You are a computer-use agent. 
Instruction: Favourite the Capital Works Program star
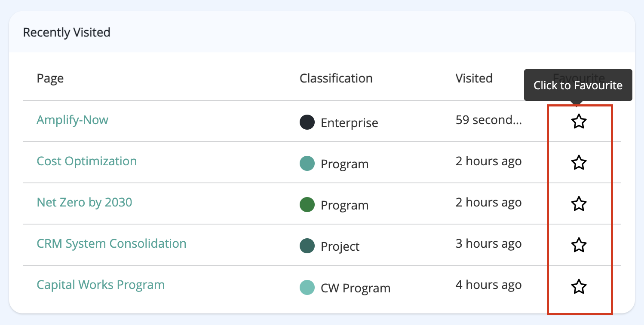579,286
